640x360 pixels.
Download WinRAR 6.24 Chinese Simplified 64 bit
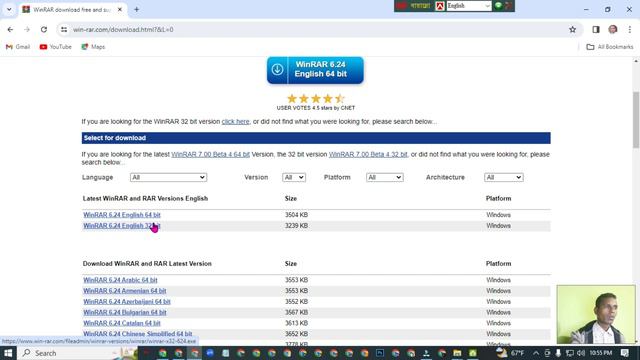click(138, 334)
